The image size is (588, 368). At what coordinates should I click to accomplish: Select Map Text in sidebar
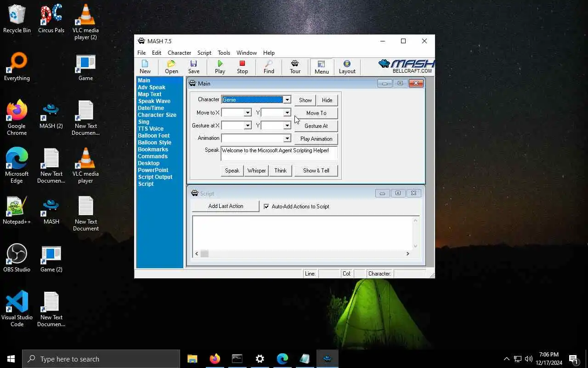(150, 94)
